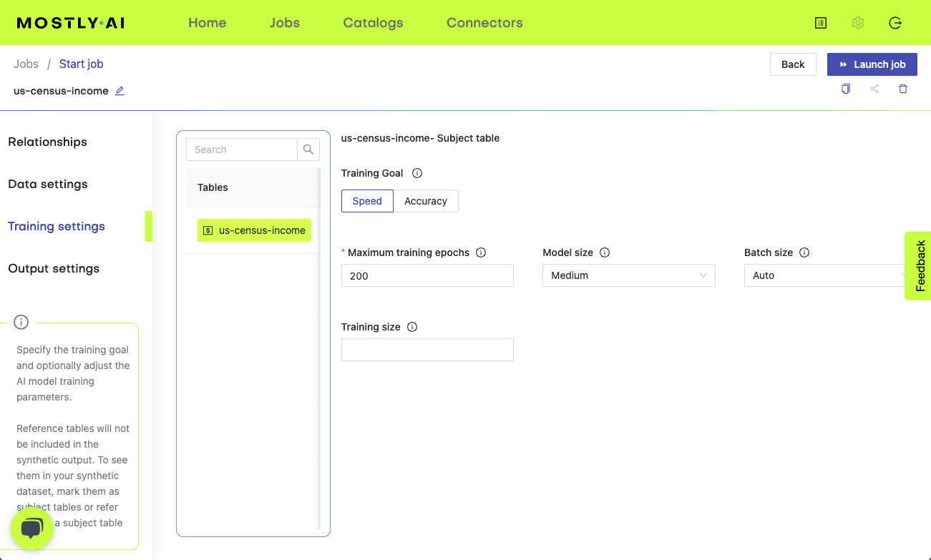Click the settings gear in the top bar
The width and height of the screenshot is (931, 560).
click(x=857, y=22)
